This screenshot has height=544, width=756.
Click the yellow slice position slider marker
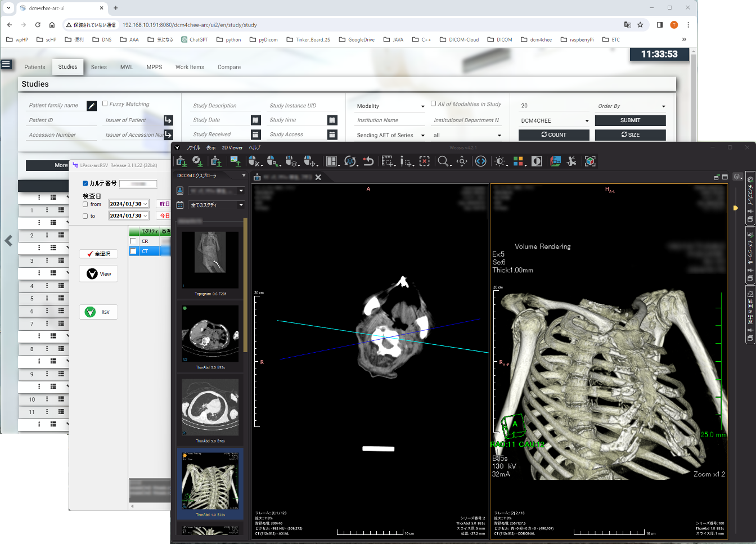(735, 208)
